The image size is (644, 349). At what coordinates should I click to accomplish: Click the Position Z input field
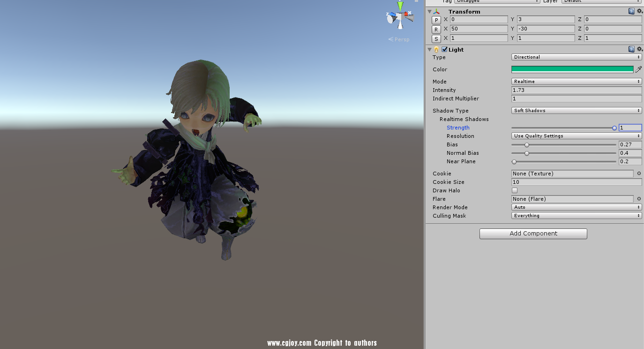(613, 20)
